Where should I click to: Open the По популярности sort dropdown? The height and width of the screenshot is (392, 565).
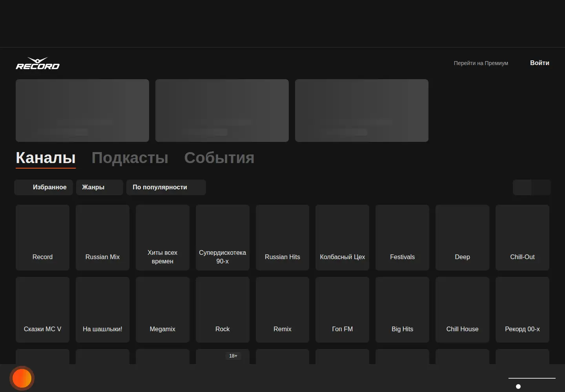[x=166, y=187]
